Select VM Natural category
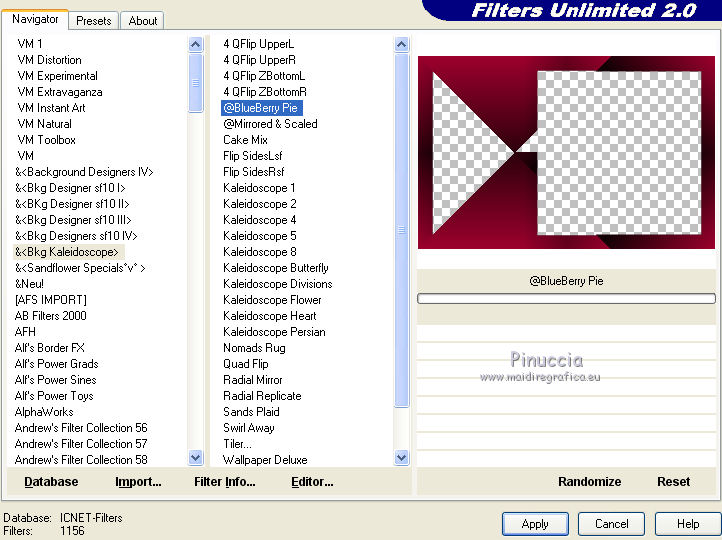Viewport: 722px width, 540px height. tap(44, 124)
